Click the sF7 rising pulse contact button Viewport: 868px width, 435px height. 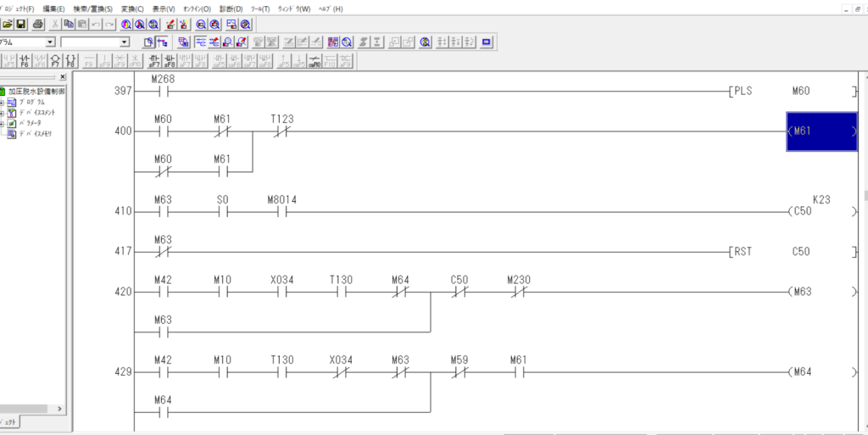154,60
